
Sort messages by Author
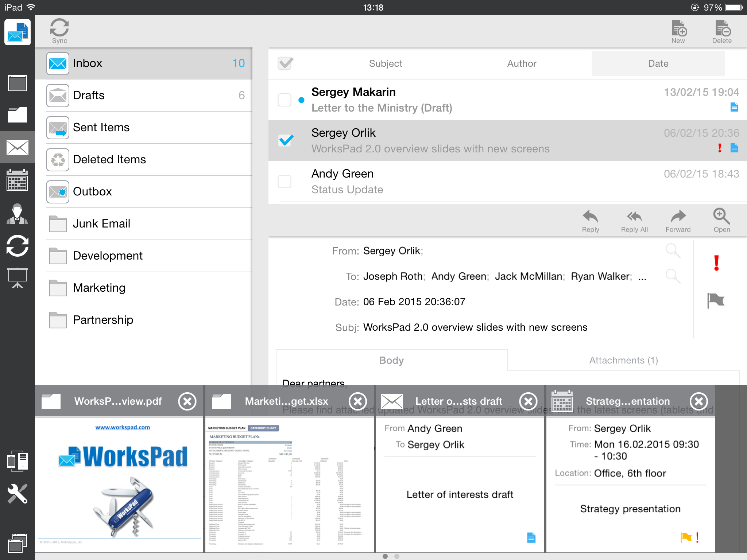pyautogui.click(x=521, y=63)
